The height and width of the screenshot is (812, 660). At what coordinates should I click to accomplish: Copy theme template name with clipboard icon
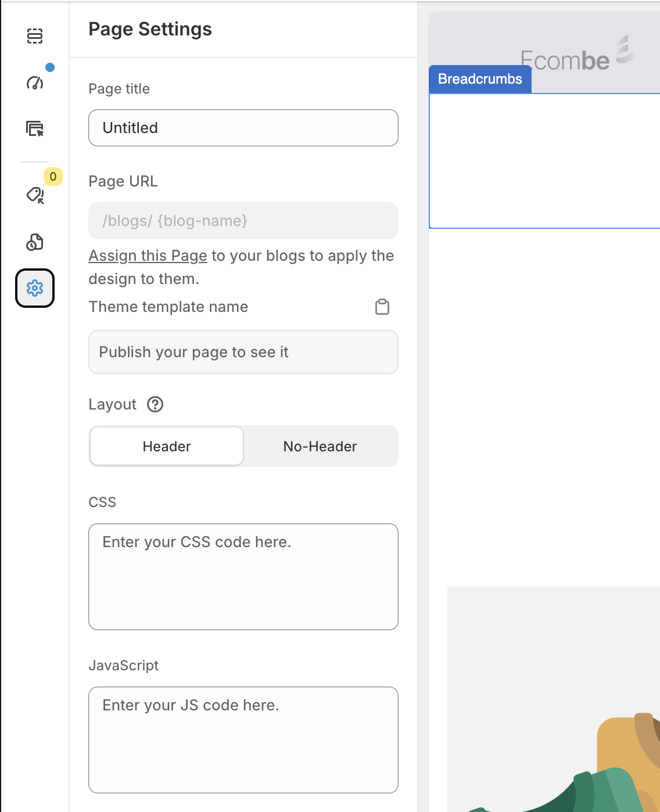coord(382,307)
